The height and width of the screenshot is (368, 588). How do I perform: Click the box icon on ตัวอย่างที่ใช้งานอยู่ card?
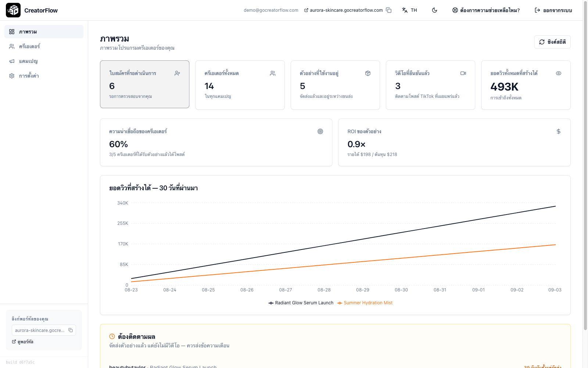tap(368, 73)
